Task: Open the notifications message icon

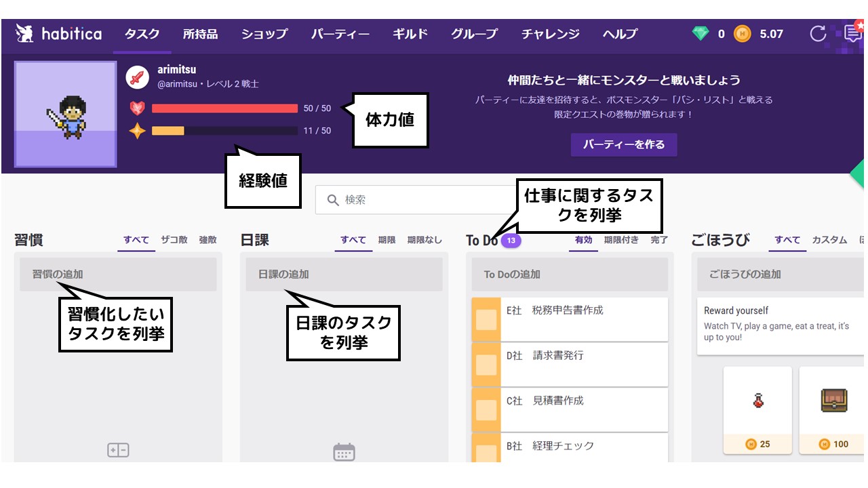Action: pyautogui.click(x=852, y=33)
